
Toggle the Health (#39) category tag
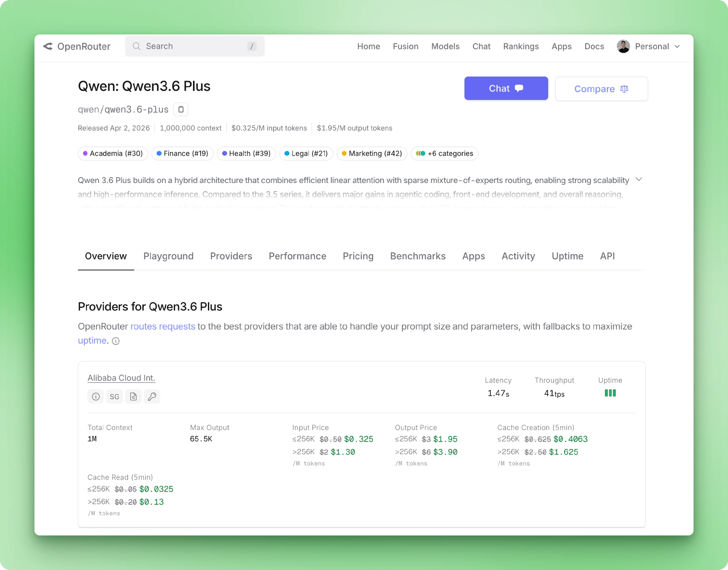point(246,153)
